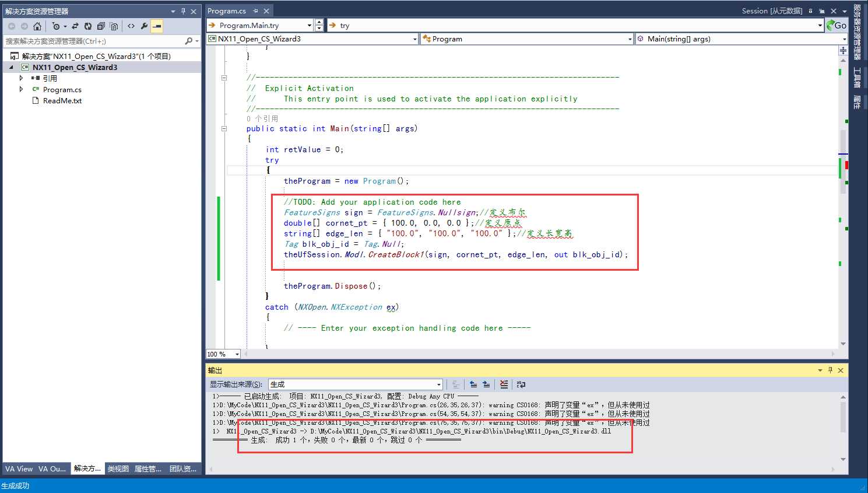Screen dimensions: 868x493
Task: Toggle Word Wrap icon in Output panel
Action: pyautogui.click(x=521, y=384)
